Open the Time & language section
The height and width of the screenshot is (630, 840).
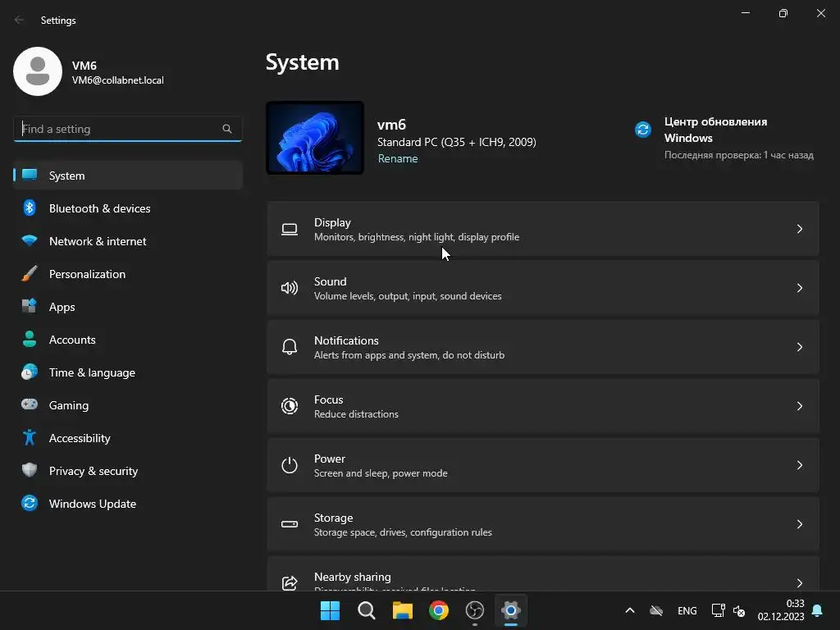(128, 372)
